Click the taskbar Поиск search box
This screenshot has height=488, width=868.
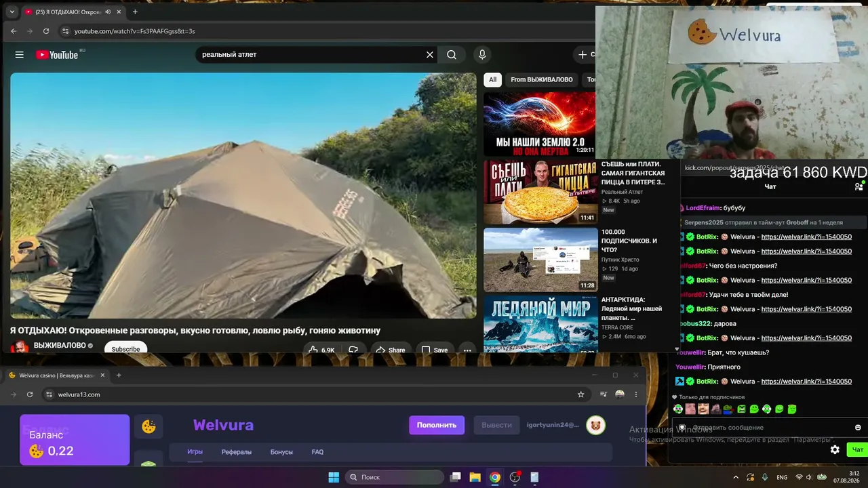click(395, 477)
